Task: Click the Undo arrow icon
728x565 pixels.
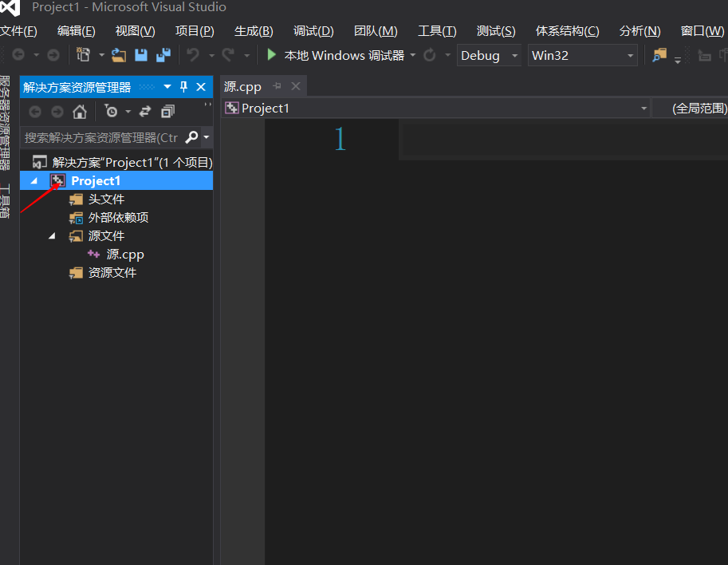Action: tap(195, 55)
